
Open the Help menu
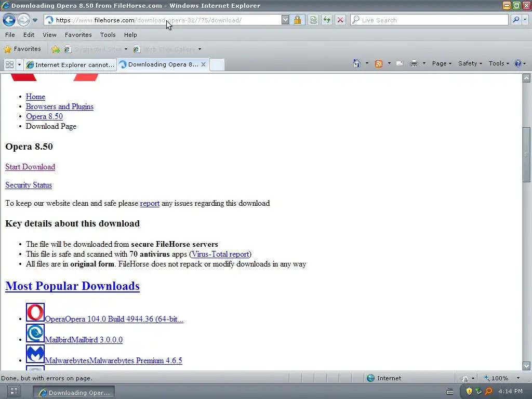(130, 35)
